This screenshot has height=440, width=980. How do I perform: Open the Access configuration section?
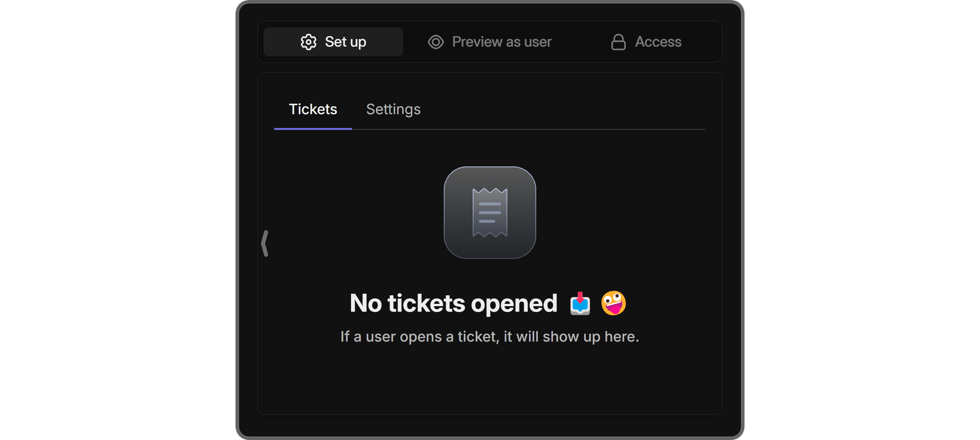click(x=647, y=42)
